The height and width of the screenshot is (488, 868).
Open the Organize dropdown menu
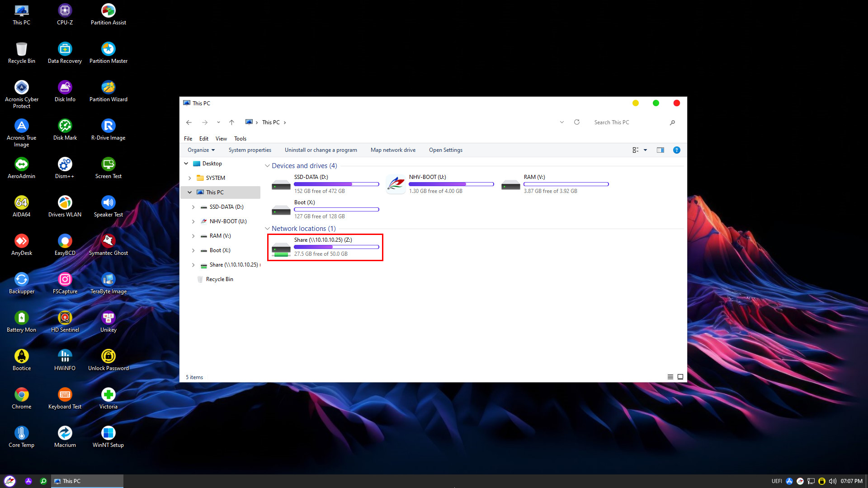201,150
